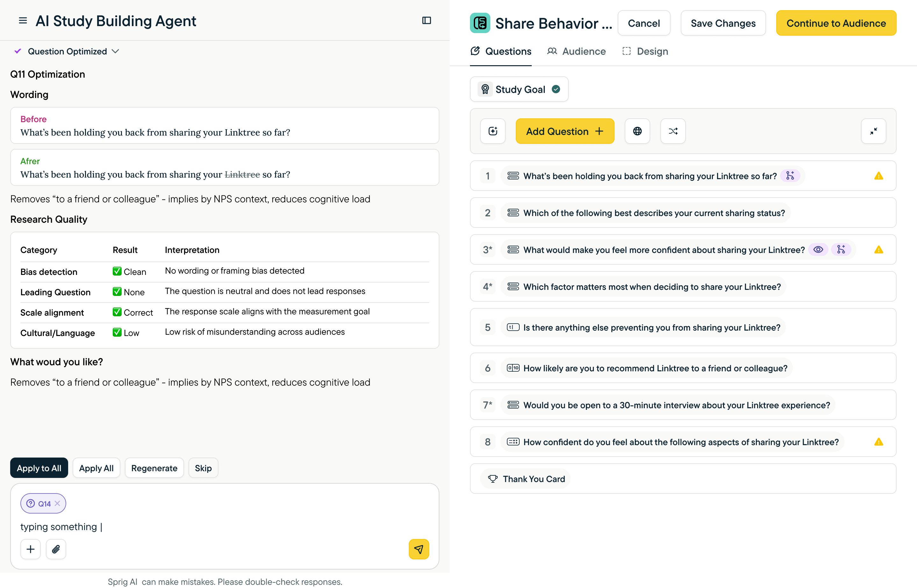
Task: Click the warning triangle on question 8
Action: coord(878,442)
